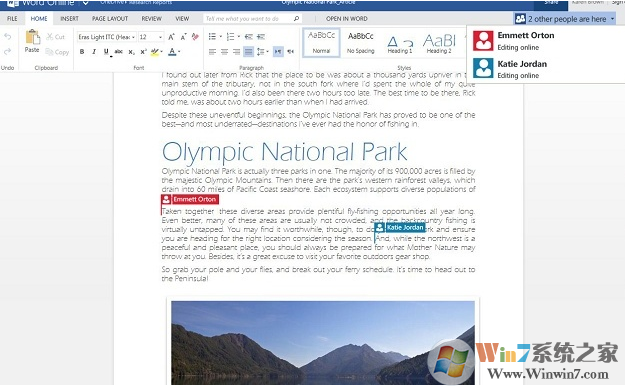Click the Olympic National Park heading
Screen dimensions: 625x388
[x=284, y=152]
